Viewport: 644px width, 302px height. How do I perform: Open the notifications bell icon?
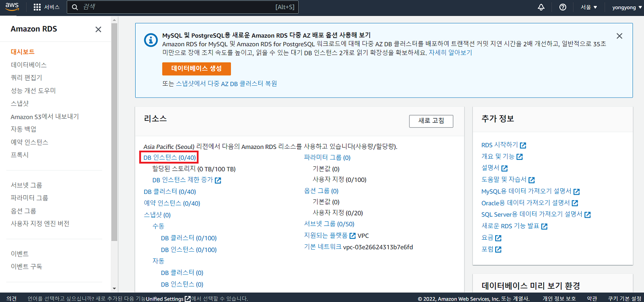tap(541, 7)
